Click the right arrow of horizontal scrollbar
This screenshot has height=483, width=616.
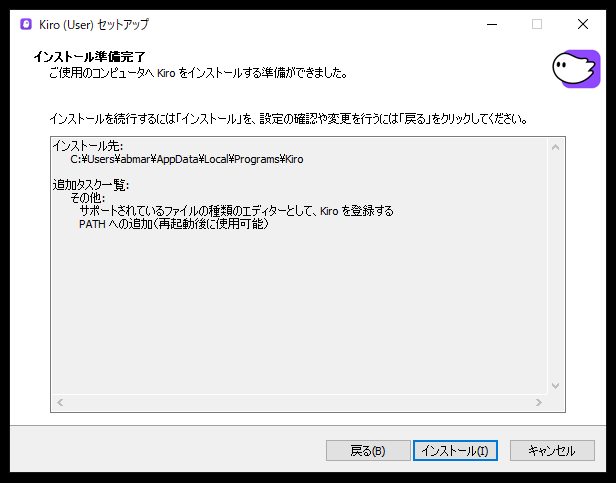pos(539,402)
